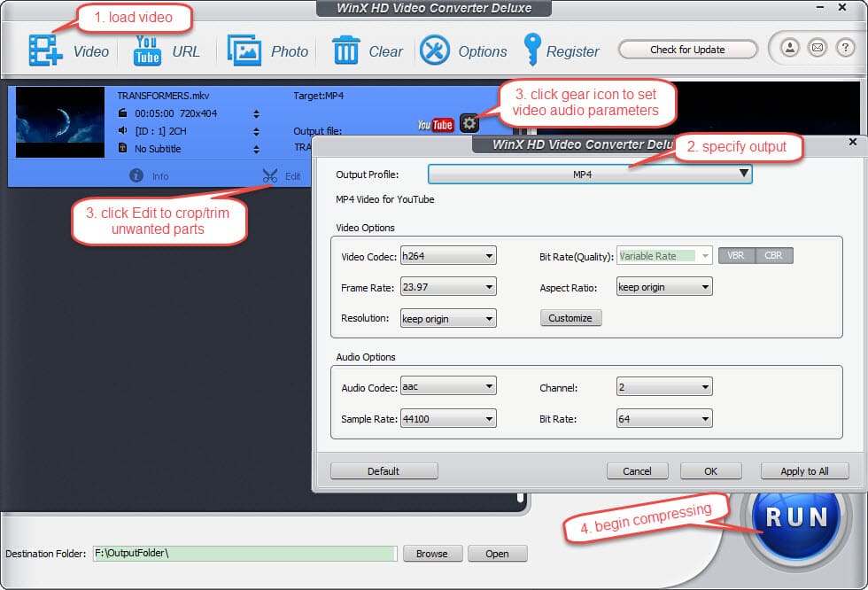The width and height of the screenshot is (868, 590).
Task: Open the Aspect Ratio dropdown
Action: pos(664,287)
